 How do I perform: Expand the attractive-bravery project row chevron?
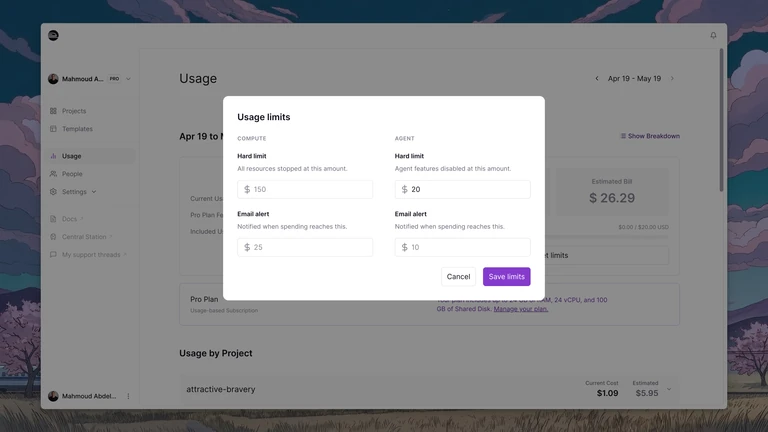tap(669, 389)
